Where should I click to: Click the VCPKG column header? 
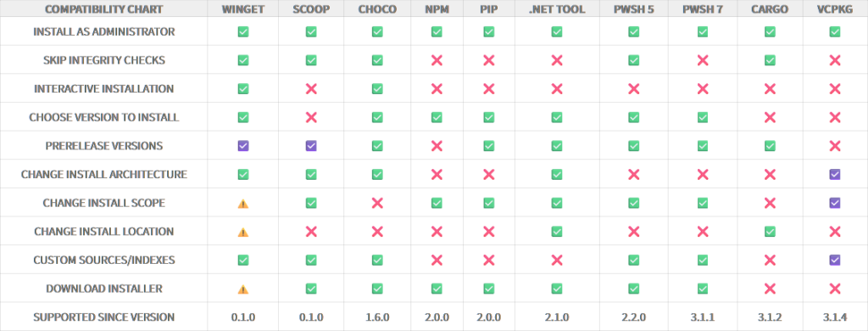(x=835, y=9)
